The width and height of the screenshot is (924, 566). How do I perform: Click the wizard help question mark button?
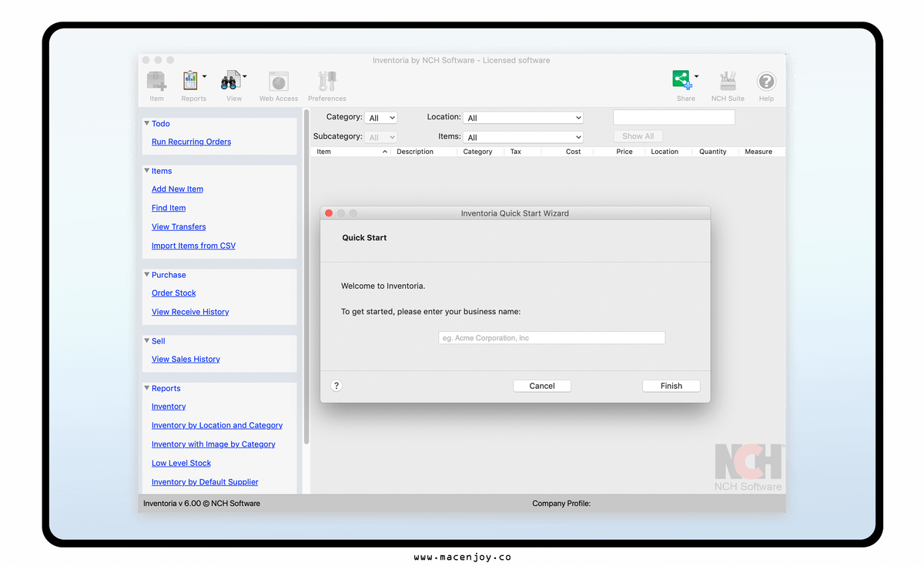pos(336,386)
